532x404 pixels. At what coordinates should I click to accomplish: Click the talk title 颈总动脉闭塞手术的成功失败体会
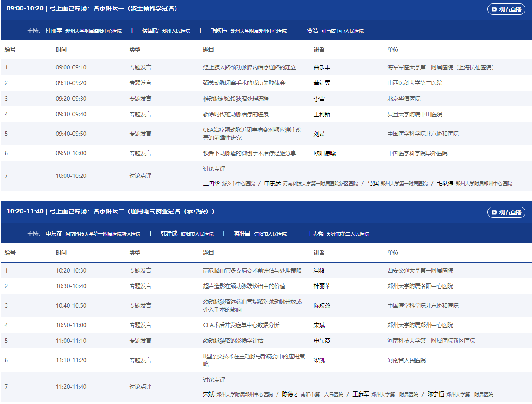click(x=244, y=83)
